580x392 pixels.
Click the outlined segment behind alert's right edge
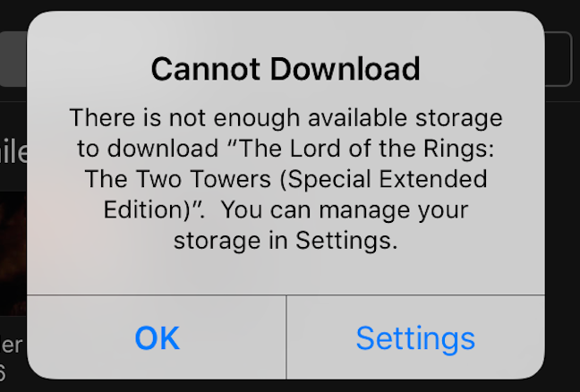coord(558,59)
